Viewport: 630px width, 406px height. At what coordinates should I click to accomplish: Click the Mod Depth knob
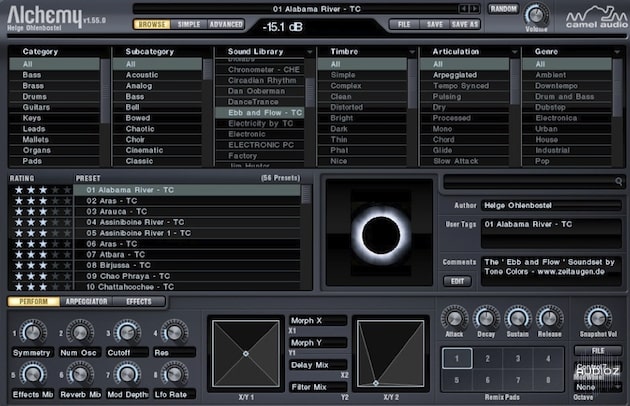click(x=127, y=374)
